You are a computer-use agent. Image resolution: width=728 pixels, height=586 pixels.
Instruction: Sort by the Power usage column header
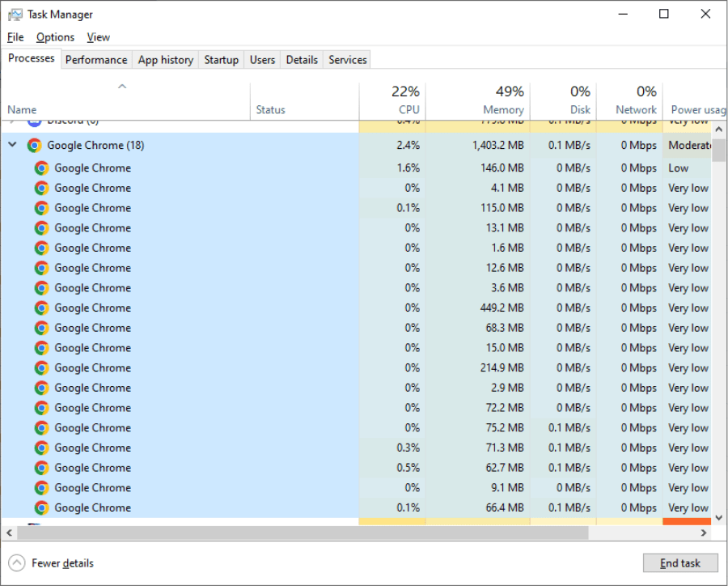click(x=695, y=101)
